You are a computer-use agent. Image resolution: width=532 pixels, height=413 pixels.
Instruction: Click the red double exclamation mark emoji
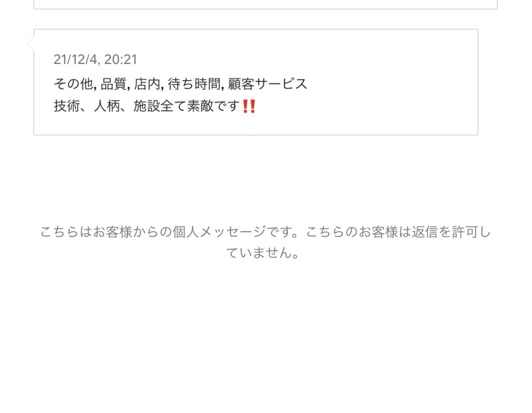pyautogui.click(x=249, y=106)
